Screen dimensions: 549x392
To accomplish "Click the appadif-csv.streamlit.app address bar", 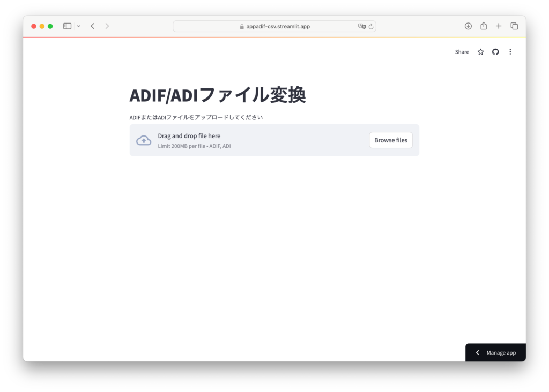I will pyautogui.click(x=274, y=26).
